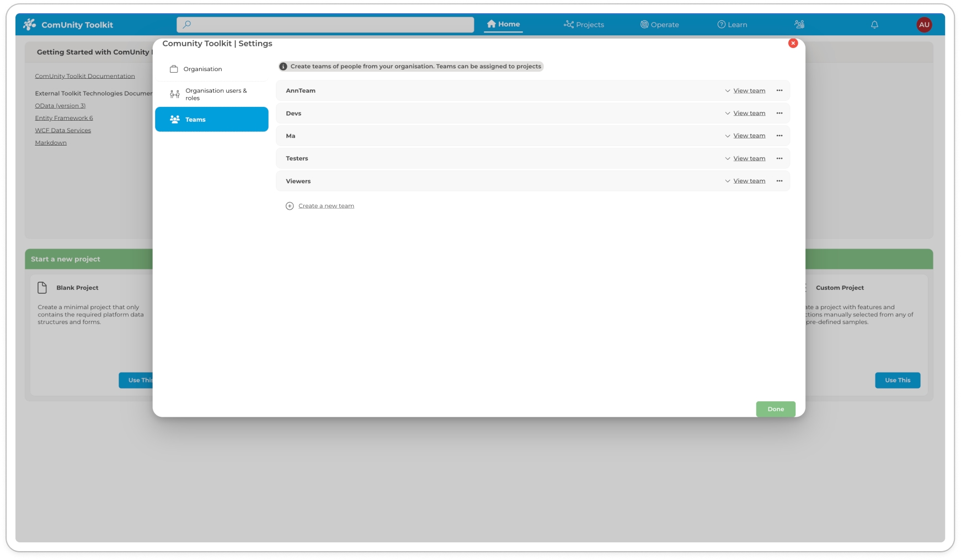The image size is (961, 560).
Task: Close the Settings dialog with red X
Action: tap(793, 44)
